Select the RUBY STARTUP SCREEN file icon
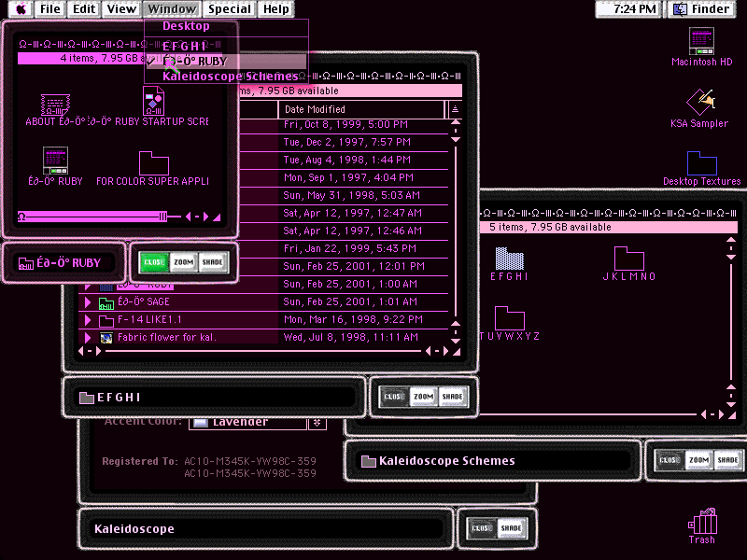Image resolution: width=747 pixels, height=560 pixels. tap(153, 101)
